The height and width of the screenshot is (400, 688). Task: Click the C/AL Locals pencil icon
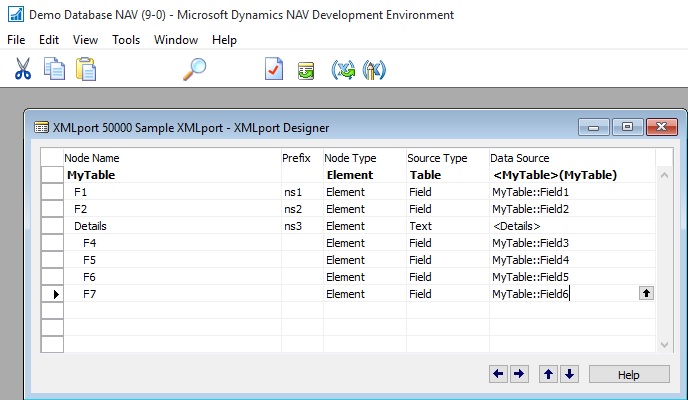click(x=374, y=70)
